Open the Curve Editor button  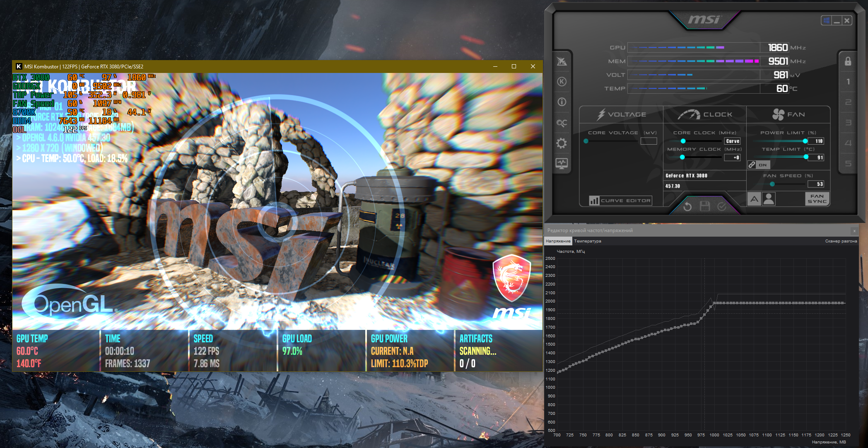click(620, 201)
